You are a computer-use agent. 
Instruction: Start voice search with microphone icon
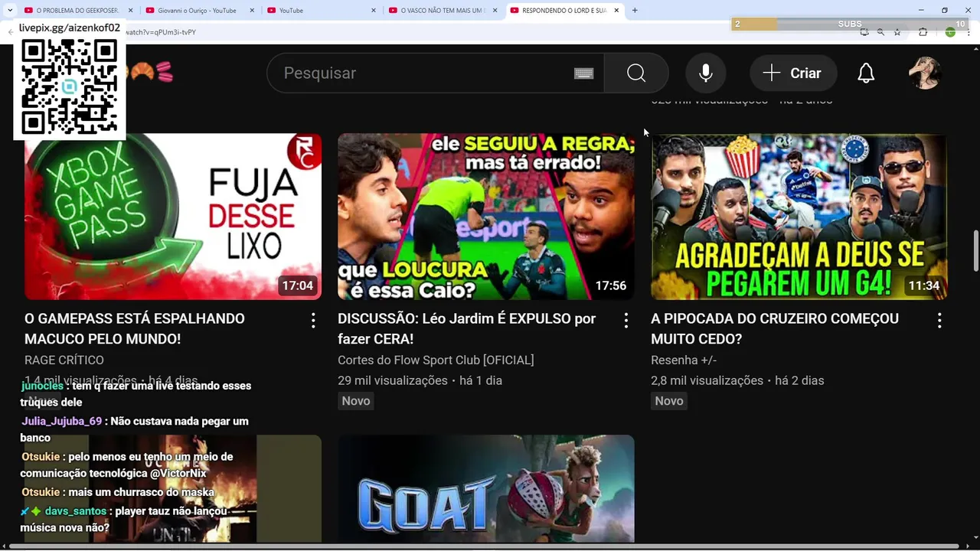pyautogui.click(x=705, y=73)
